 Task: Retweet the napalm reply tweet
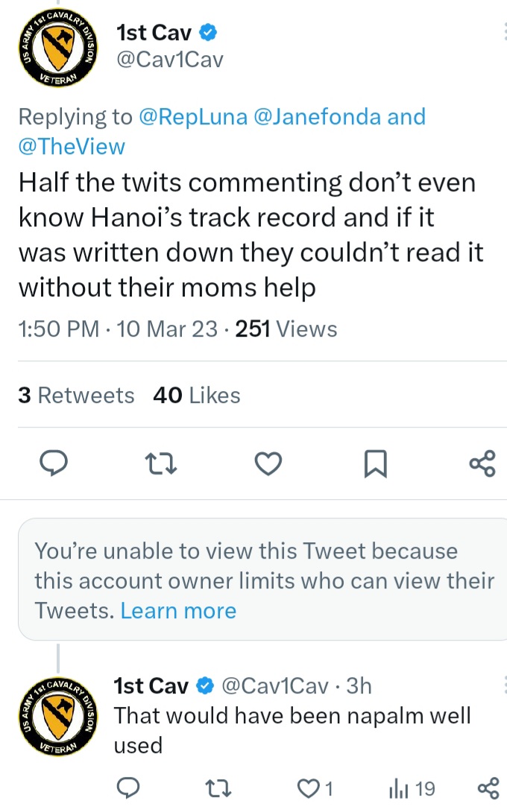[x=218, y=789]
